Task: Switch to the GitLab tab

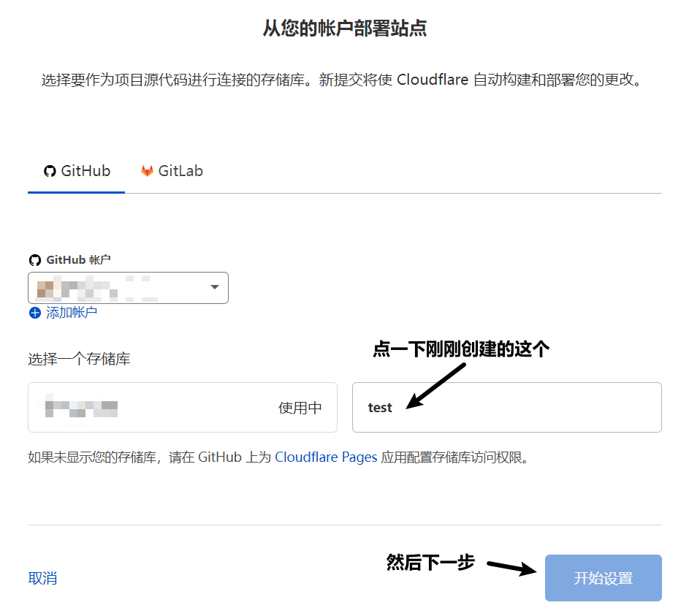Action: 171,170
